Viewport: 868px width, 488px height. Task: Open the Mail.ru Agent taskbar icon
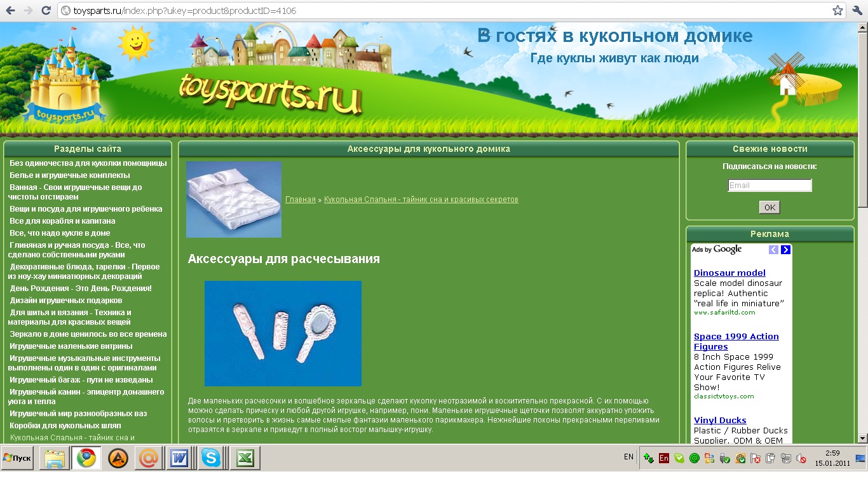pyautogui.click(x=150, y=458)
